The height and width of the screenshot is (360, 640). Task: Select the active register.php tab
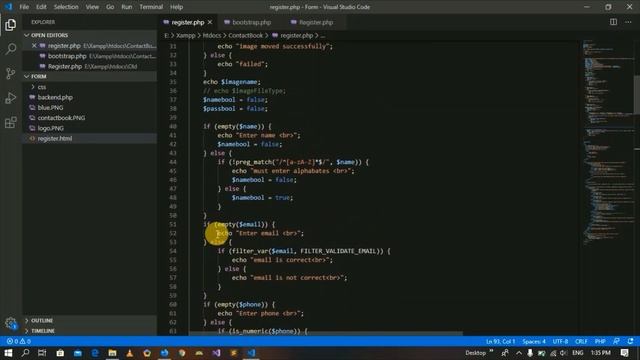188,22
